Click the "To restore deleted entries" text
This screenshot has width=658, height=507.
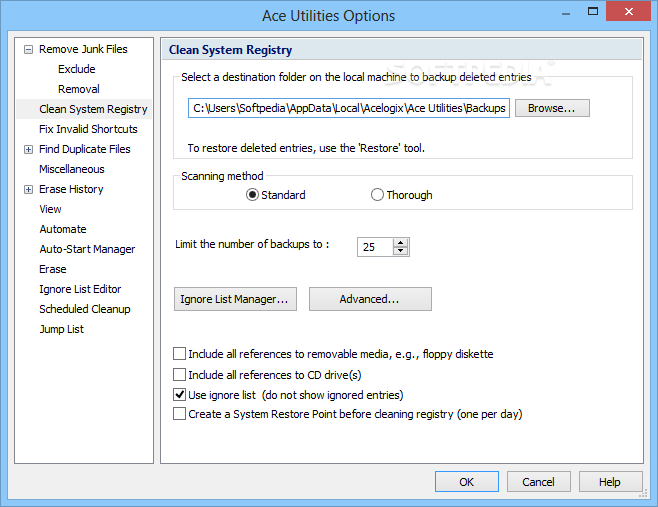(x=306, y=148)
